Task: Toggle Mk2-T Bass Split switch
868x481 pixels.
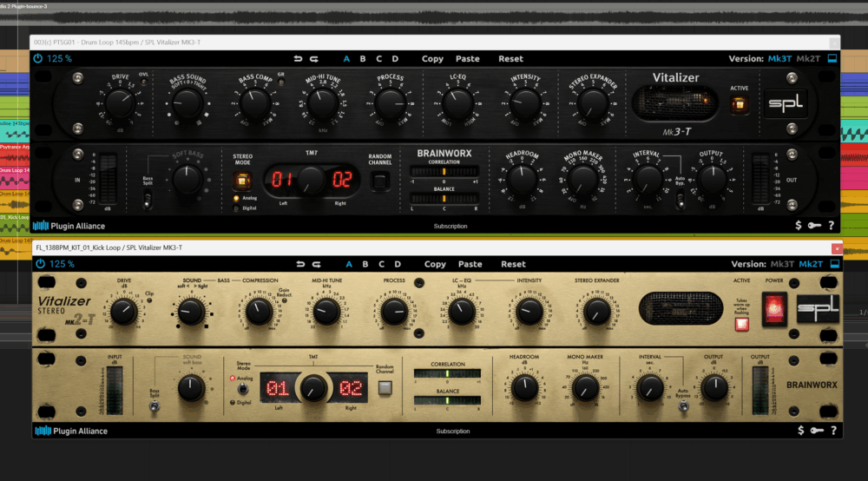Action: 155,407
